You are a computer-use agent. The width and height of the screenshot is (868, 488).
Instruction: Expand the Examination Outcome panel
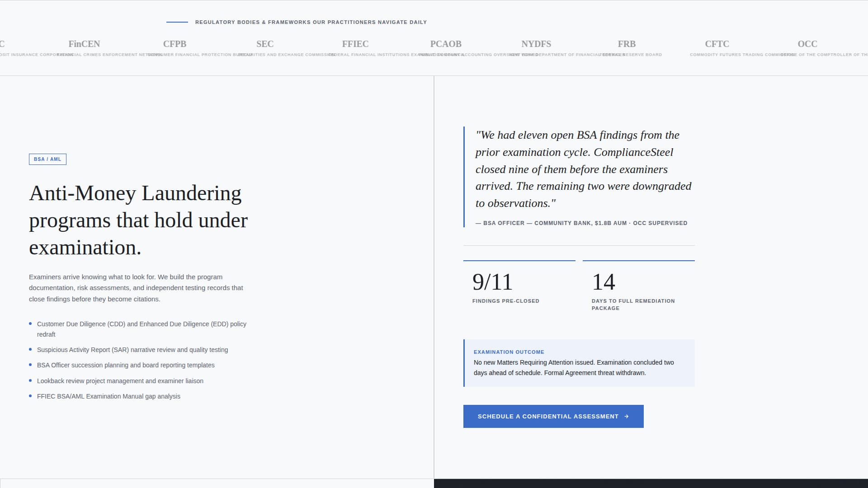pos(579,362)
